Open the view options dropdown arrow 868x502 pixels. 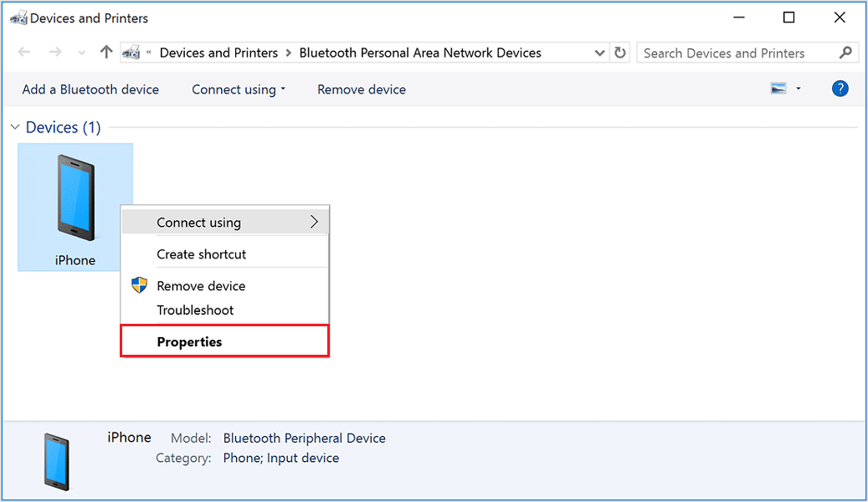799,89
